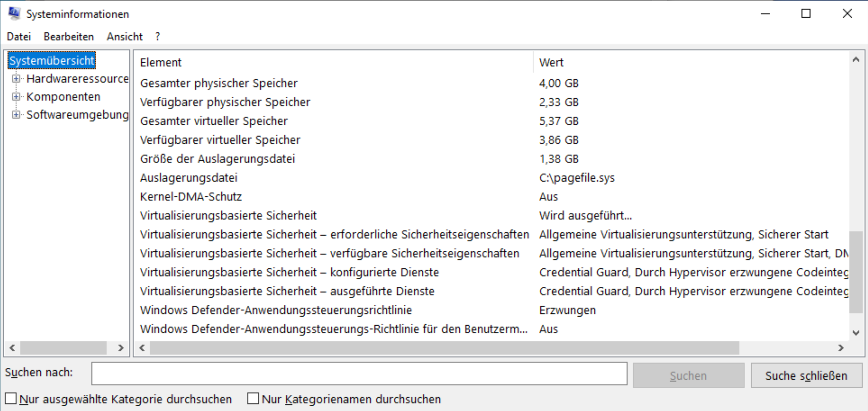This screenshot has width=868, height=411.
Task: Click the value 4,00 GB
Action: tap(559, 83)
